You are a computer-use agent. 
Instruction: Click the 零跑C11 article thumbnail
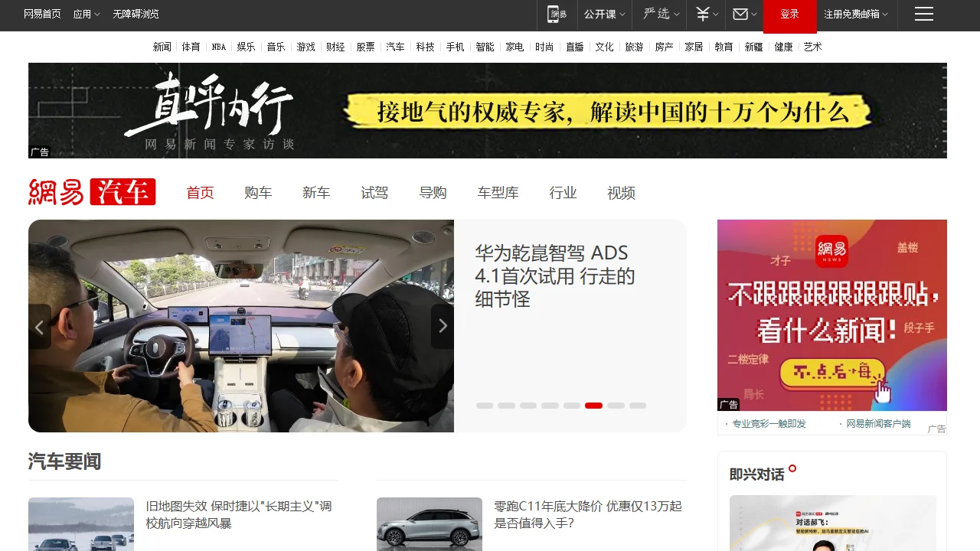pos(429,524)
